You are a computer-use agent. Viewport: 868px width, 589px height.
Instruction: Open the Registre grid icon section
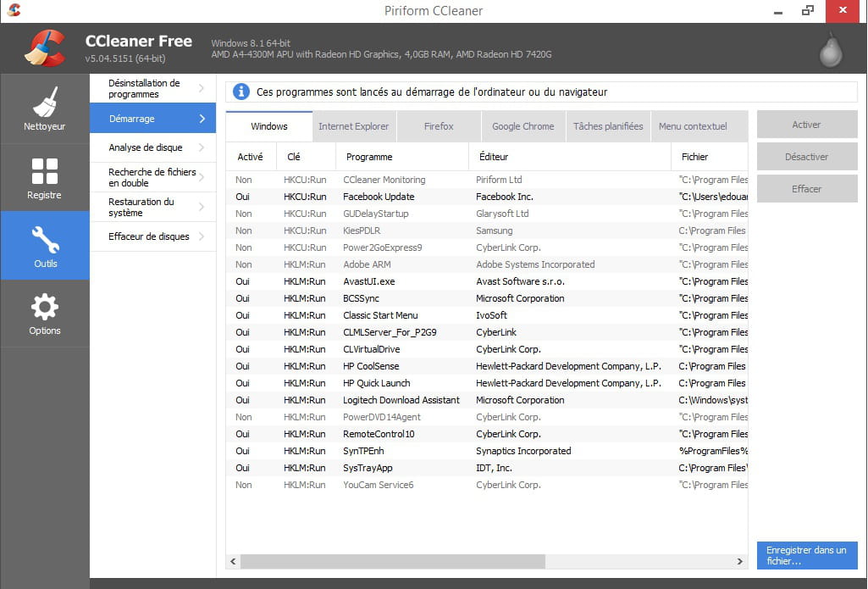click(x=45, y=177)
